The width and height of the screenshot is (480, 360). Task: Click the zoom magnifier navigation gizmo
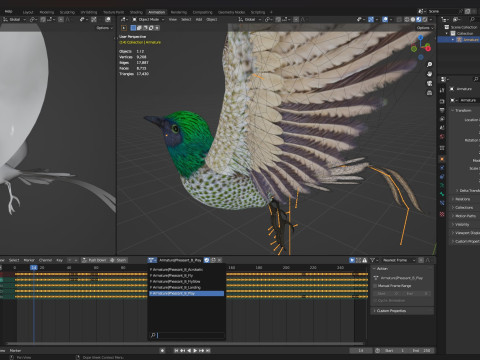coord(429,64)
